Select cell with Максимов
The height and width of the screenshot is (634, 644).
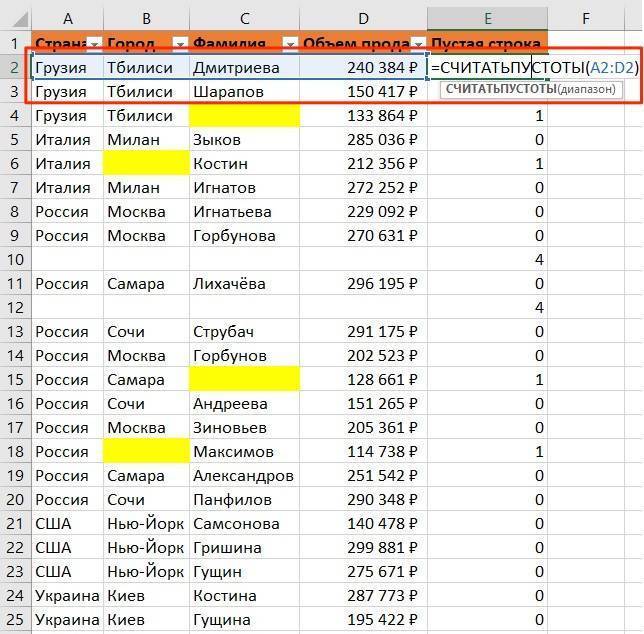click(x=244, y=451)
